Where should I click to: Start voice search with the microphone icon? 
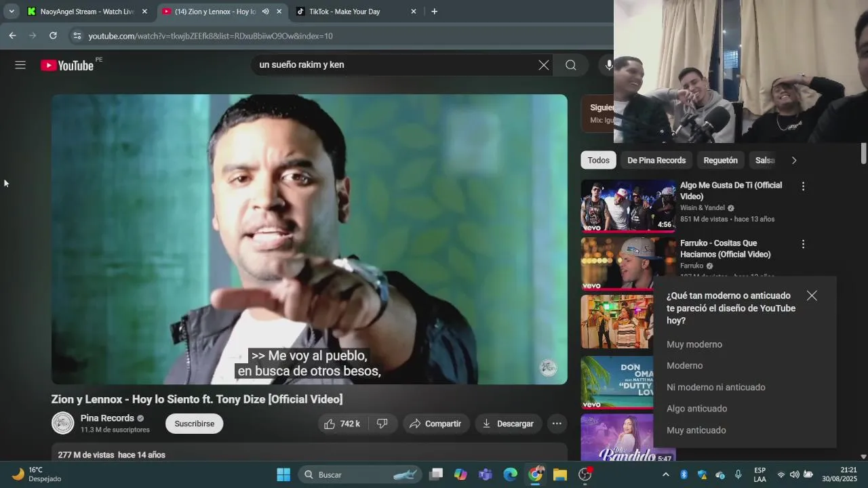(608, 65)
